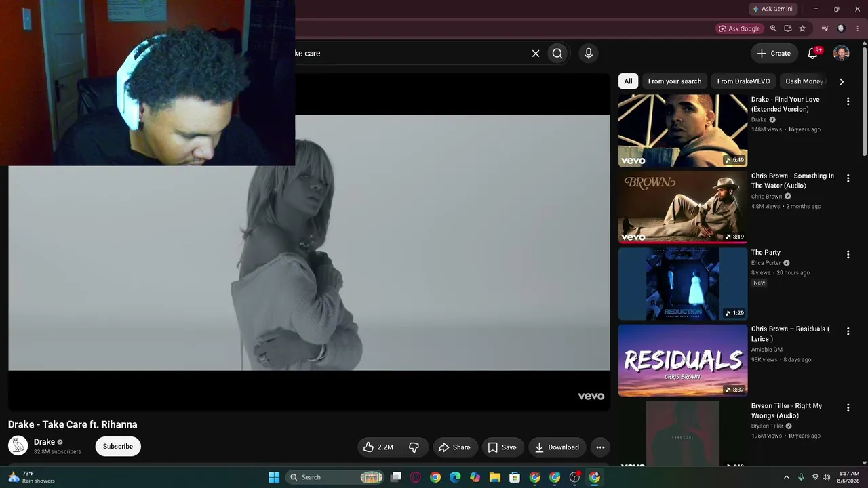Play the Find Your Love thumbnail

coord(683,130)
